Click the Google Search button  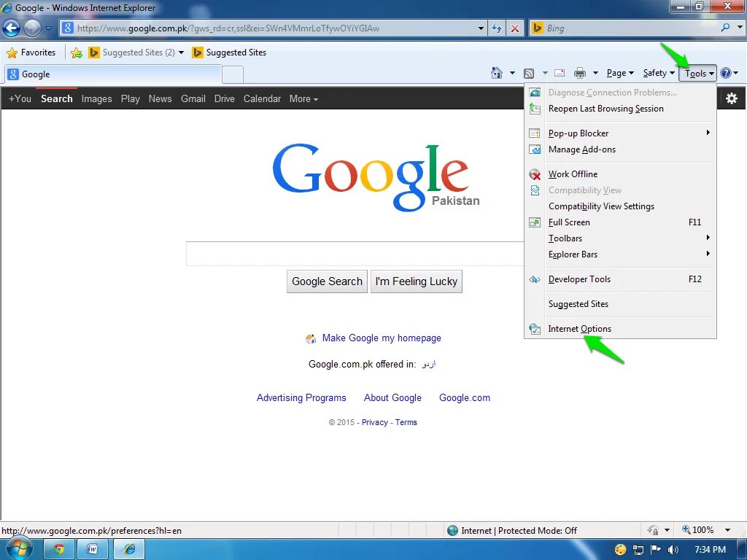click(327, 281)
